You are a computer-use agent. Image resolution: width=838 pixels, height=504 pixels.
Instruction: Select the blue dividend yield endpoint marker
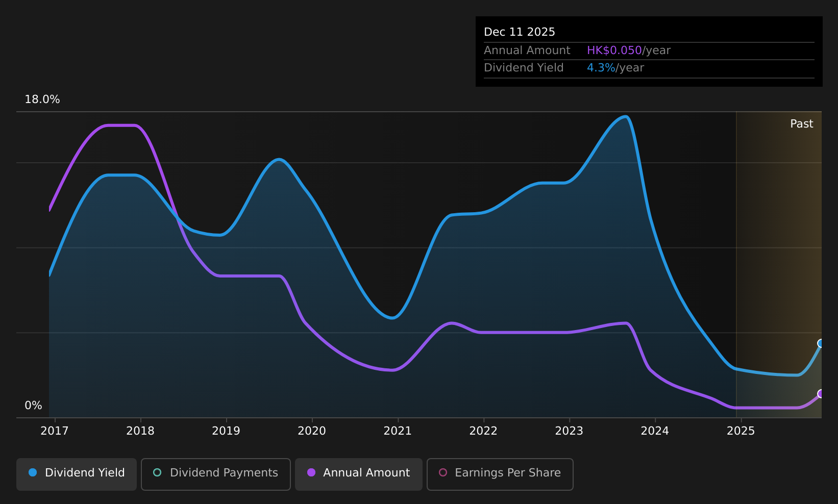pos(821,343)
